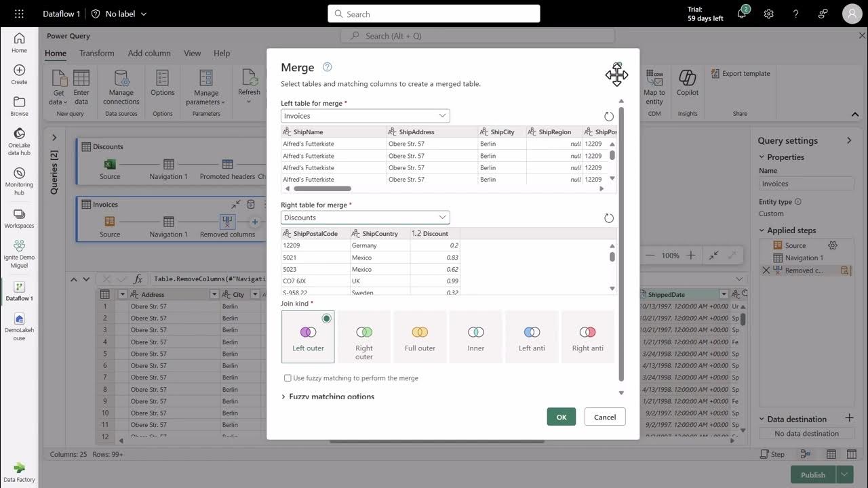This screenshot has width=868, height=488.
Task: Open Ignite Demo Miguel workspace
Action: click(19, 254)
